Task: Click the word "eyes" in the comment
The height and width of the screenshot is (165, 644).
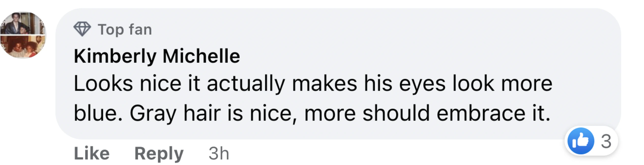Action: coord(422,84)
